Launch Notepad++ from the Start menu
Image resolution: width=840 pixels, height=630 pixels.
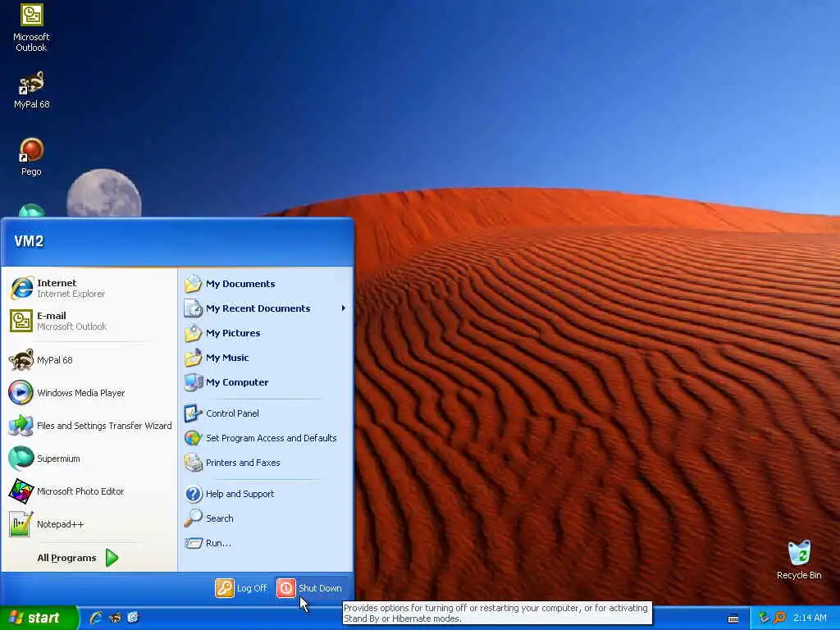pyautogui.click(x=89, y=524)
